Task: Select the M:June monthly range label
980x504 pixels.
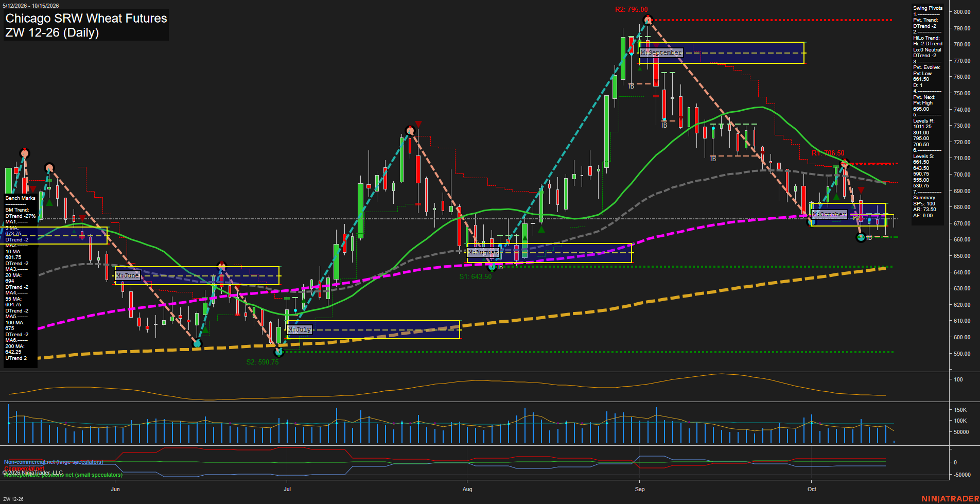Action: (x=128, y=275)
